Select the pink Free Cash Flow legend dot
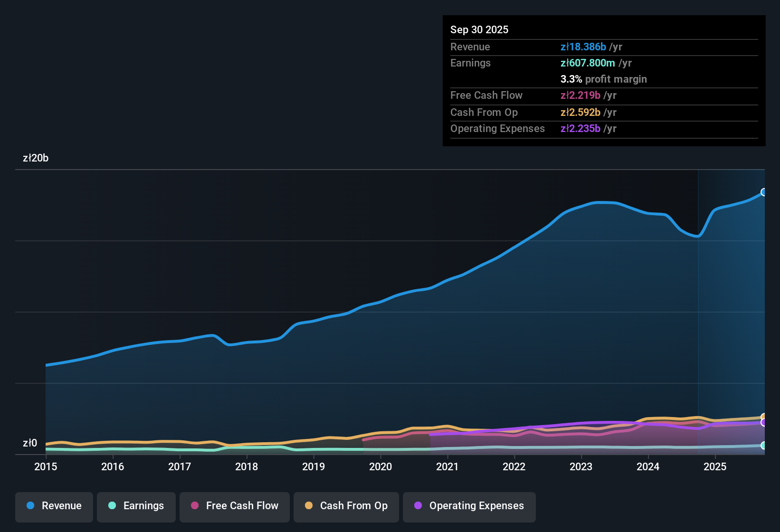Viewport: 780px width, 532px height. [x=194, y=506]
